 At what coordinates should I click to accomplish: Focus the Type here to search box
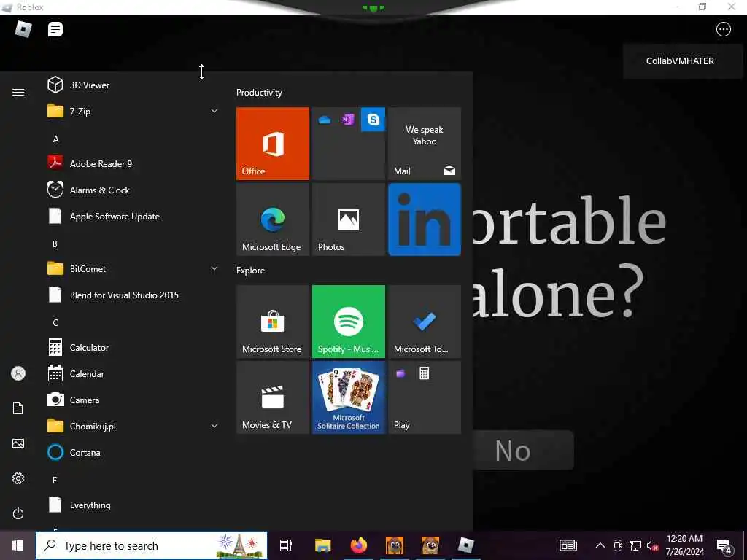[x=152, y=545]
